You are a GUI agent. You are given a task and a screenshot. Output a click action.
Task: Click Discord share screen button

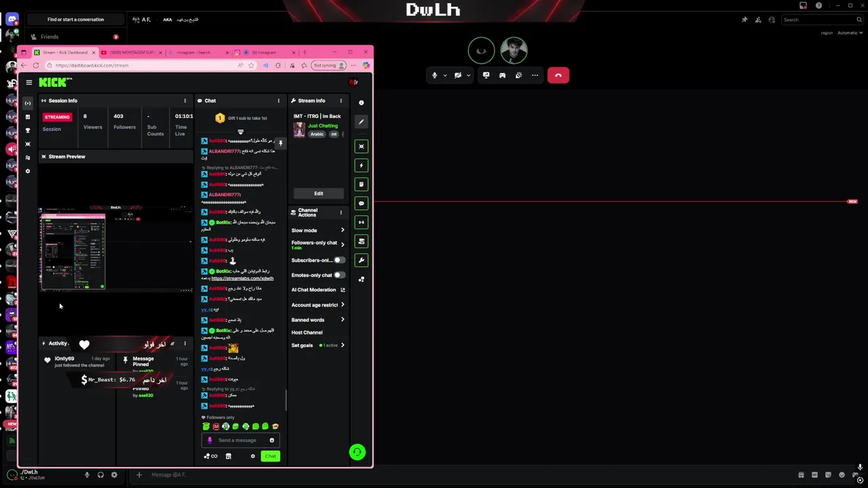click(x=486, y=75)
